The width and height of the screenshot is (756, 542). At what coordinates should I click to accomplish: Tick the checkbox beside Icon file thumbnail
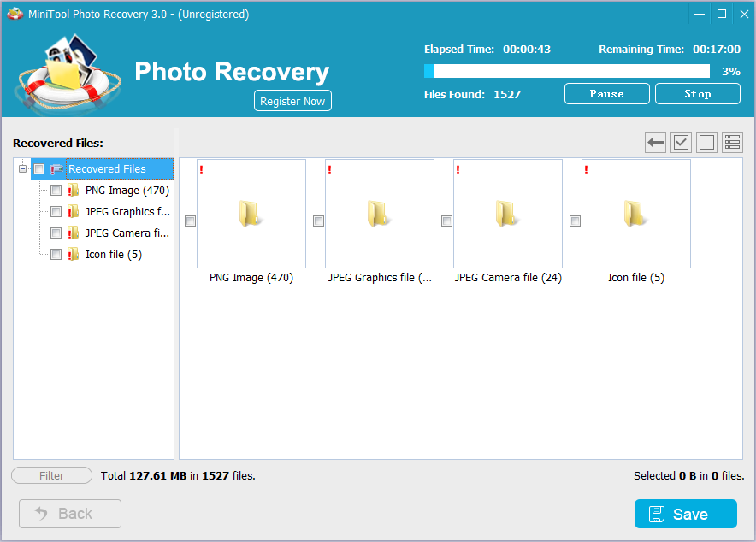click(x=575, y=221)
